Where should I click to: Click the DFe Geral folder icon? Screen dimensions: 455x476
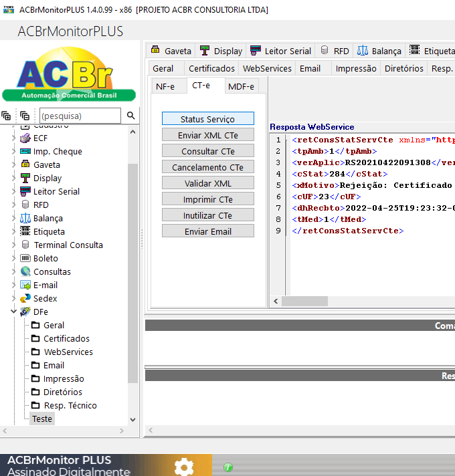tap(35, 325)
